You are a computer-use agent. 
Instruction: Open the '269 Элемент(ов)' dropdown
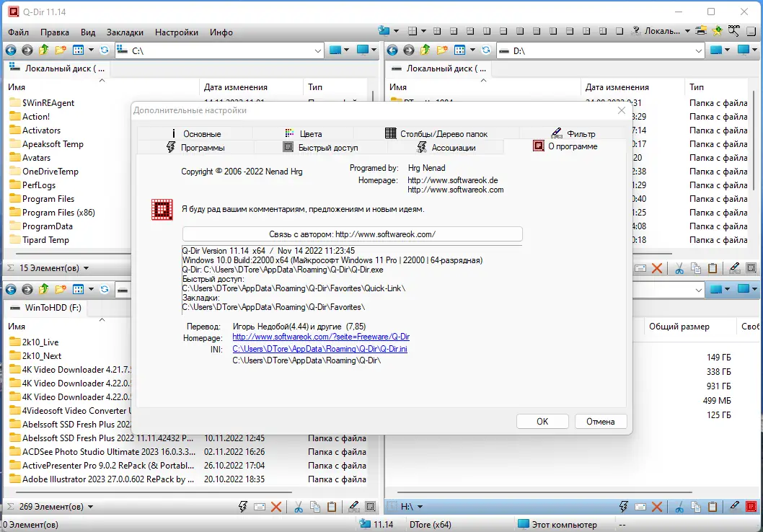(90, 507)
